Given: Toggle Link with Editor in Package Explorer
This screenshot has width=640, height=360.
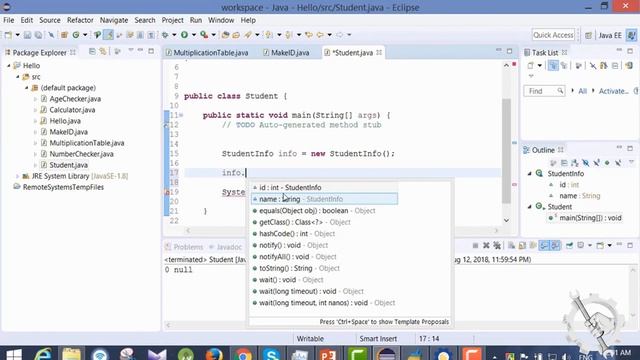Looking at the screenshot, I should click(x=103, y=51).
